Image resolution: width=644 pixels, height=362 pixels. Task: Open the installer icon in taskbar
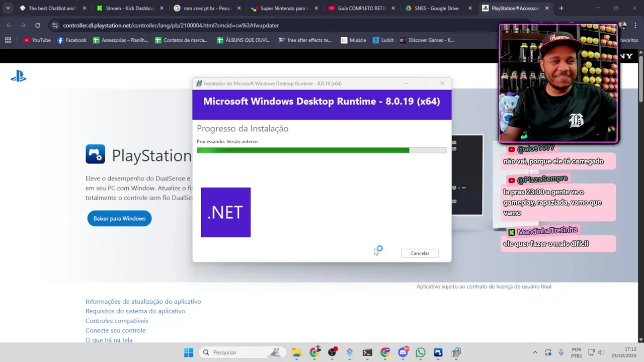point(456,352)
